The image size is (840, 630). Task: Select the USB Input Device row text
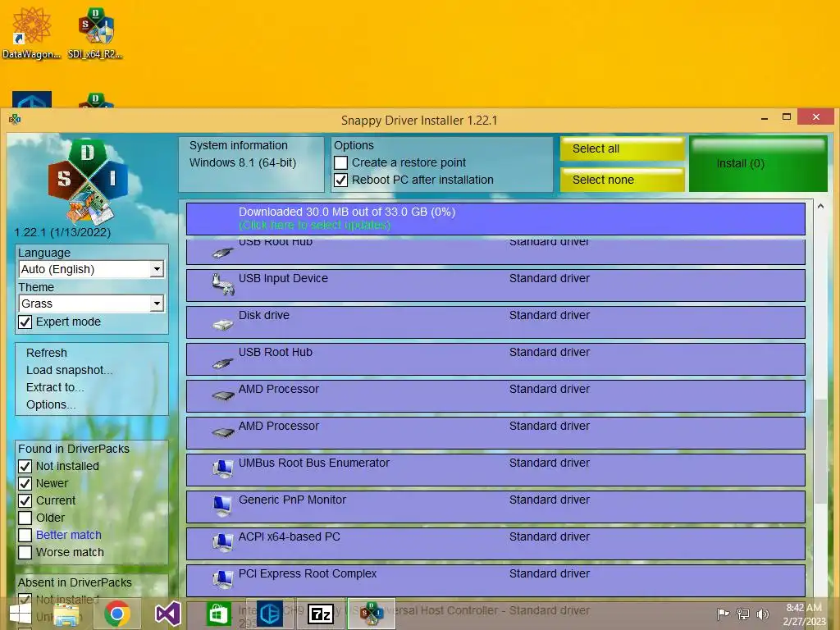pos(283,279)
